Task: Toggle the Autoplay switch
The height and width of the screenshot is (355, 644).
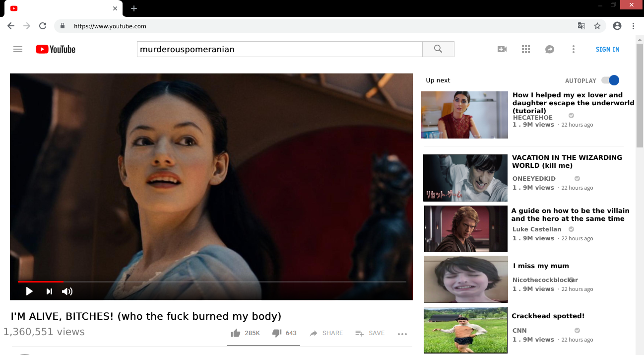Action: [610, 80]
